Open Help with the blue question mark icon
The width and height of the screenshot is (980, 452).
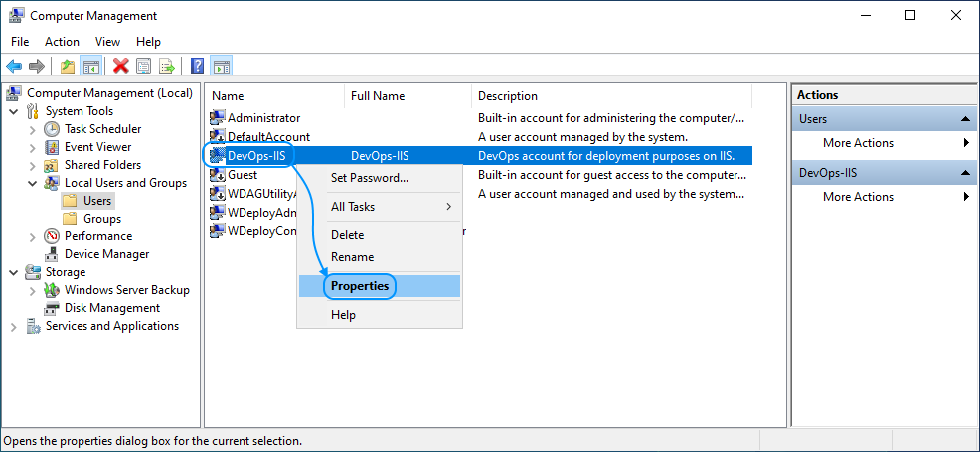tap(198, 65)
